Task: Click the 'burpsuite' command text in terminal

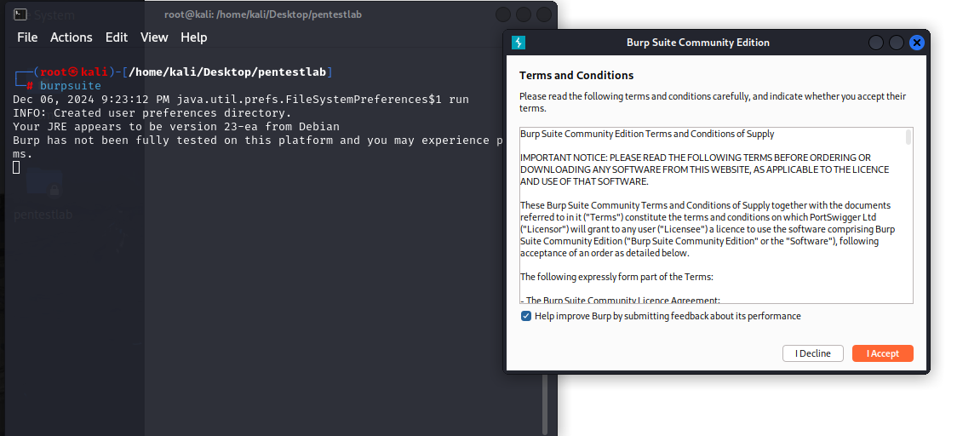Action: tap(71, 86)
